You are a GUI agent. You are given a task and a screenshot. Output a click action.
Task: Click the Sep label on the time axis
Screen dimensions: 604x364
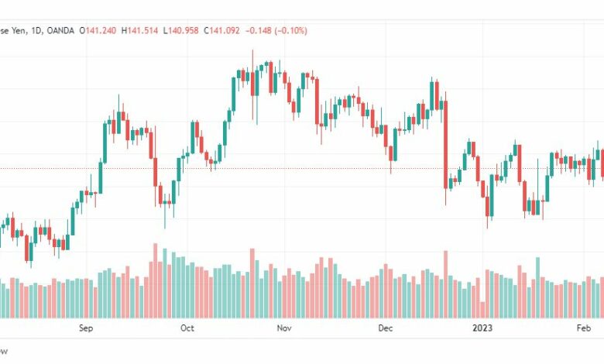click(86, 328)
